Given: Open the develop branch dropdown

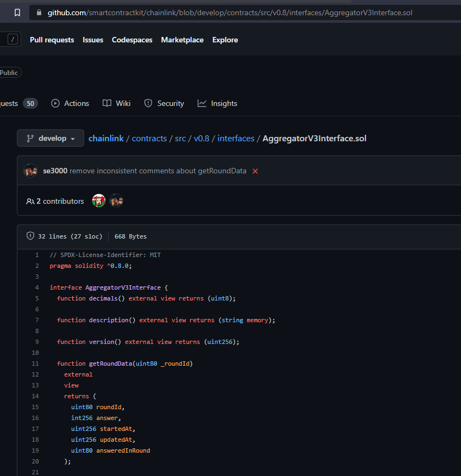Looking at the screenshot, I should click(50, 138).
